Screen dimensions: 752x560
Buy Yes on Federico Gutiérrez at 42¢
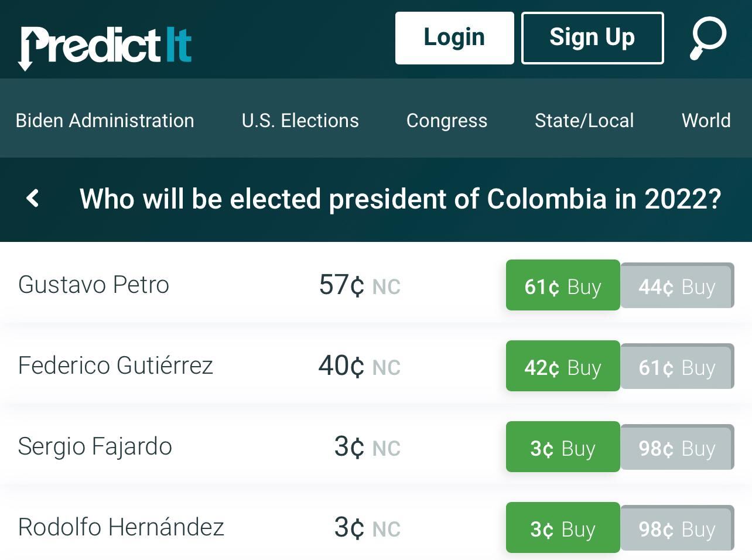562,367
